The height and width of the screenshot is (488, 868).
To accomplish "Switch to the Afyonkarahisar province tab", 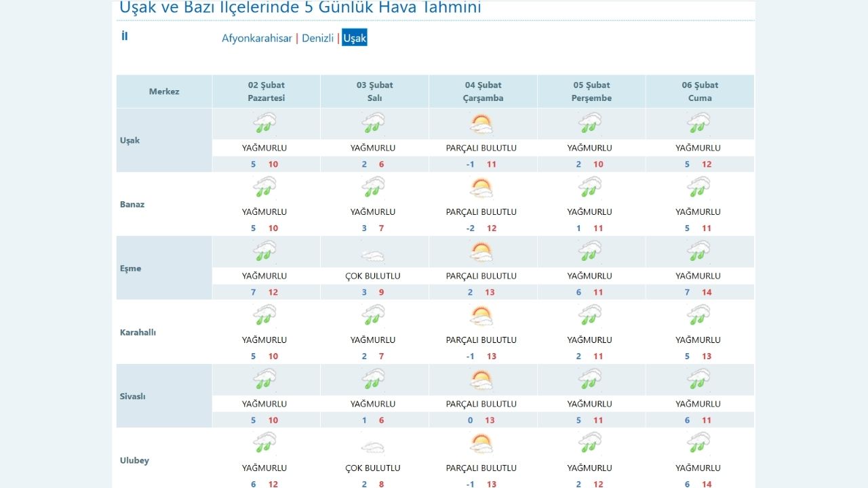I will point(258,39).
